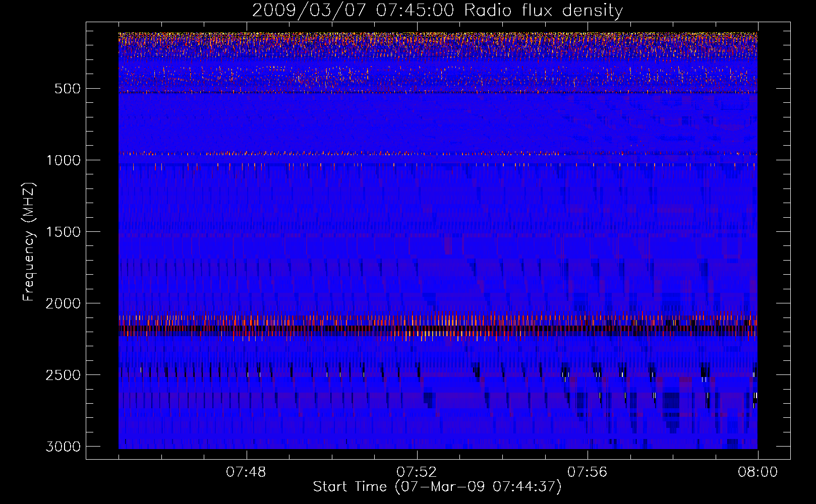Click the "Start Time (07-Mar-09 07:44:37)" x-axis label
This screenshot has height=504, width=816.
pos(437,487)
